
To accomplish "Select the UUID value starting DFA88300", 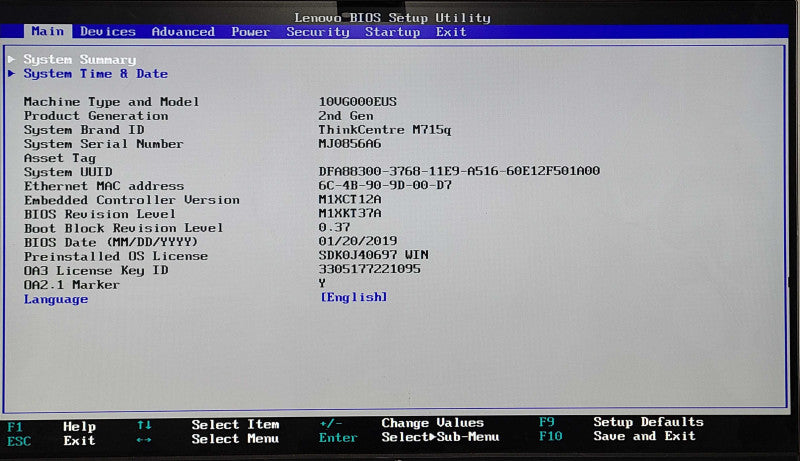I will [459, 171].
